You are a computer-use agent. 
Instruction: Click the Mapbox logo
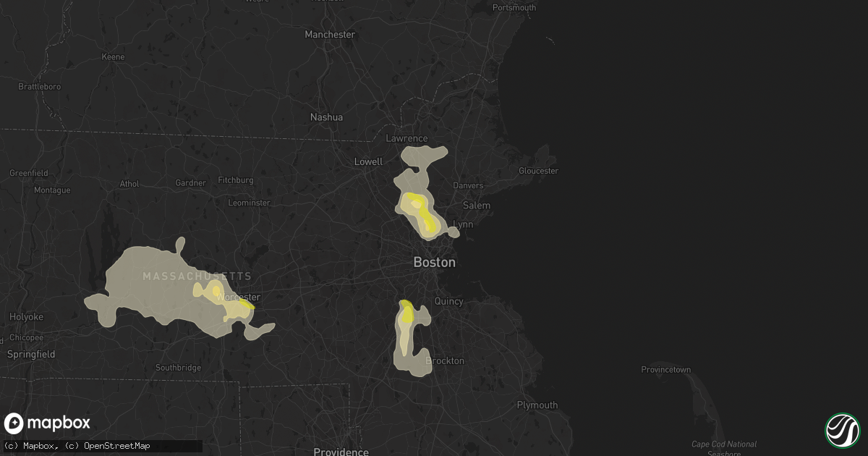[x=48, y=423]
